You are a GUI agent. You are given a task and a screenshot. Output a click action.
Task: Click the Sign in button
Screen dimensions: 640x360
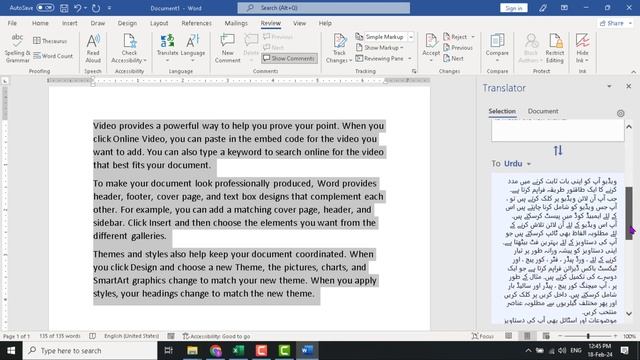click(513, 8)
